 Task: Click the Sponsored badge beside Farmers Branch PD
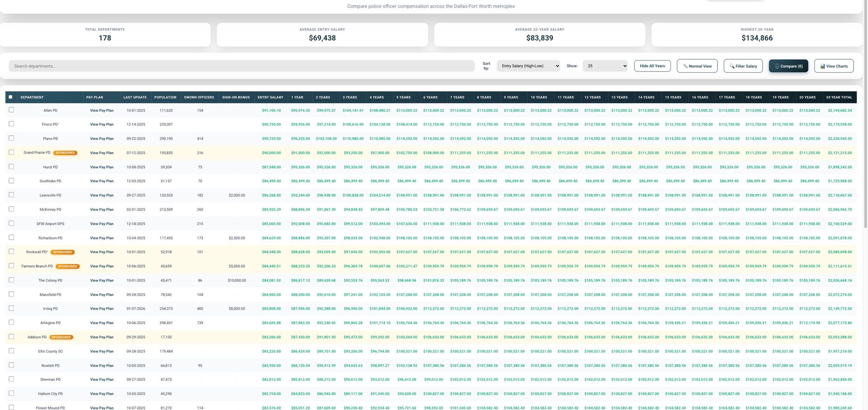coord(67,266)
